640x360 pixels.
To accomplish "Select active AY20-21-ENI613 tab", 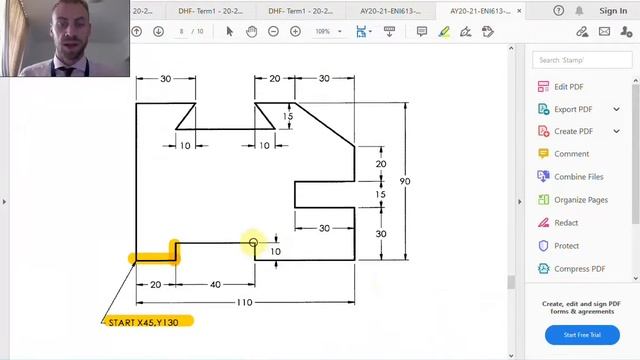I will (x=480, y=11).
